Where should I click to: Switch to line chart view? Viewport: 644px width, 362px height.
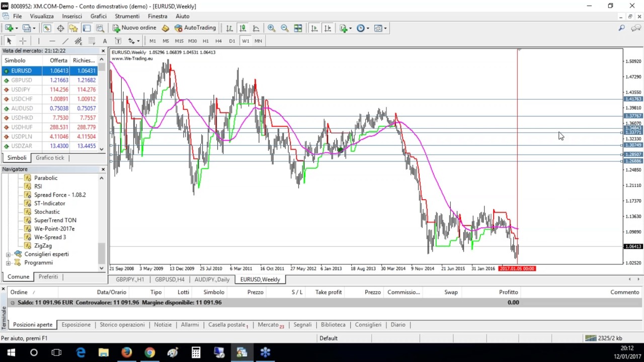[x=256, y=28]
